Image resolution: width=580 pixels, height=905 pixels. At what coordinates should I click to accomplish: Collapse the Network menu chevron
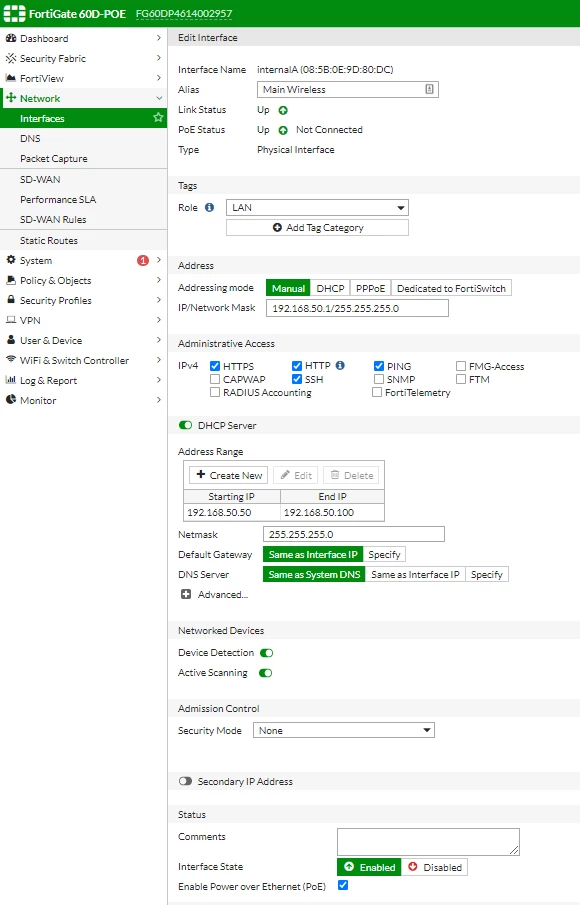pyautogui.click(x=159, y=98)
